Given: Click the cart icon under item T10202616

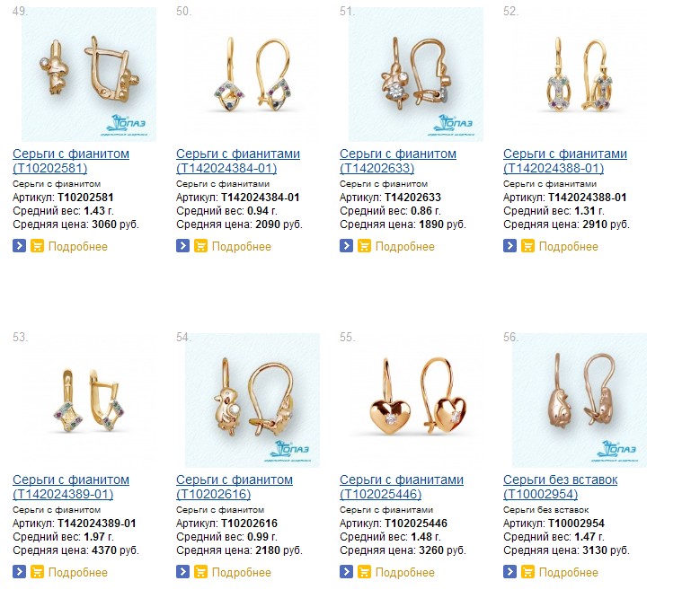Looking at the screenshot, I should (x=200, y=571).
